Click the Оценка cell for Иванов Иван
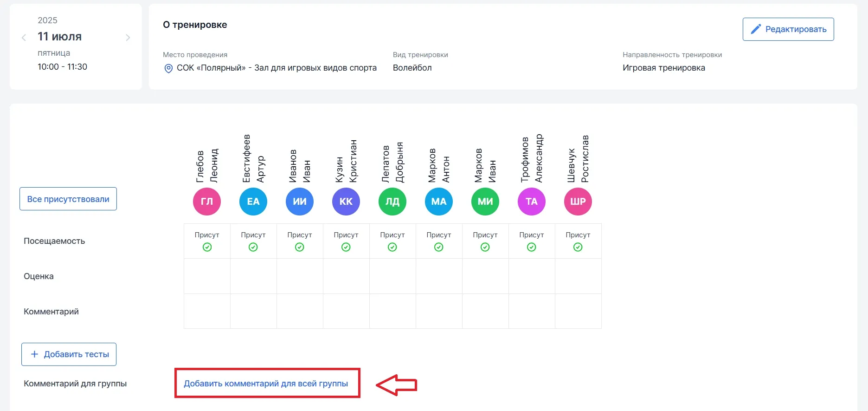 coord(300,276)
